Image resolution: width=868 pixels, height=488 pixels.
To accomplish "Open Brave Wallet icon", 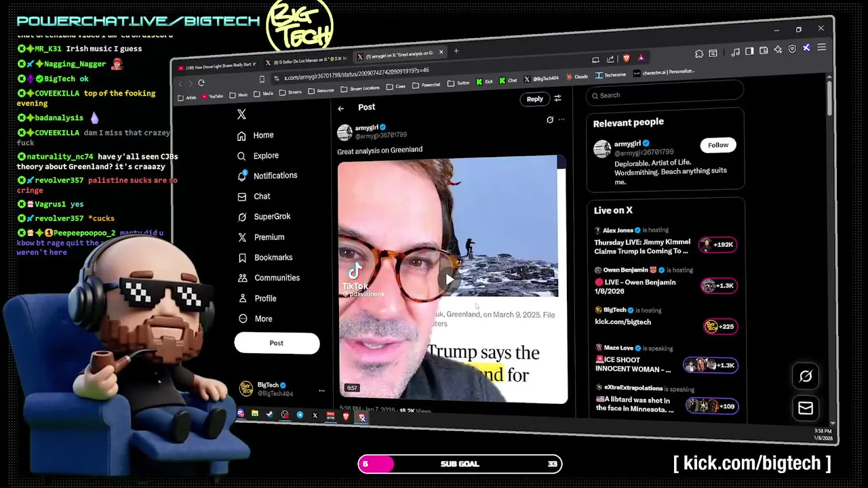I will (x=764, y=50).
